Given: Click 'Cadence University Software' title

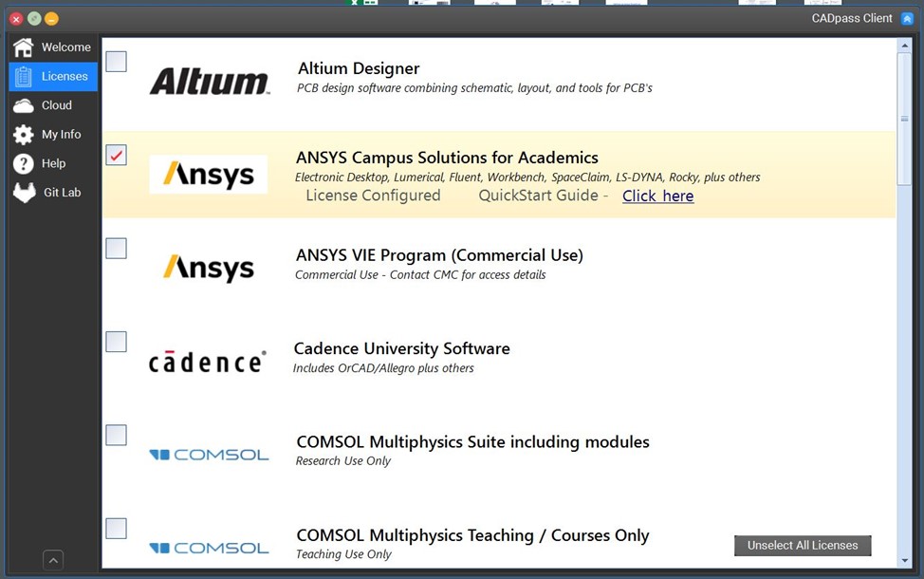Looking at the screenshot, I should [402, 348].
